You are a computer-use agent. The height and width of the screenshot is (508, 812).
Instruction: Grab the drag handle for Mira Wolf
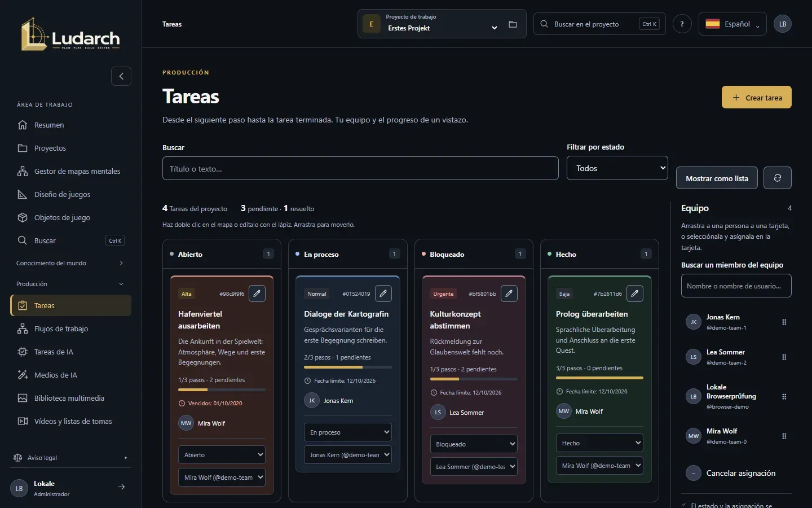coord(784,436)
